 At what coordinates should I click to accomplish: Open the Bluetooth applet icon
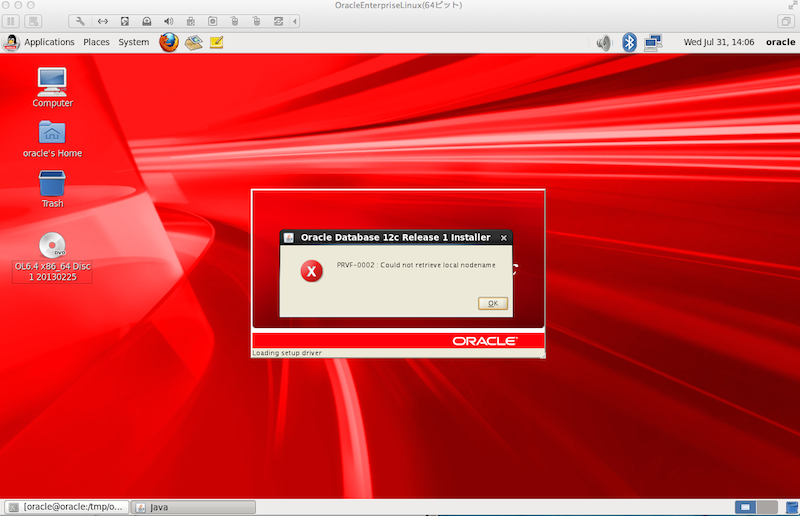629,42
